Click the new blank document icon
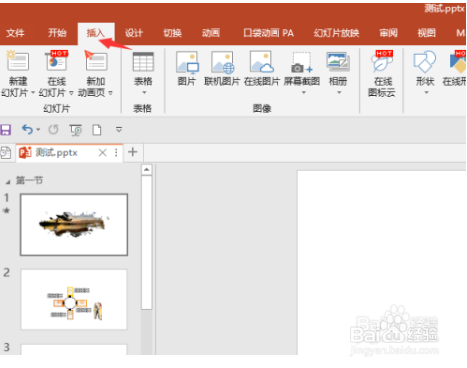467x368 pixels. point(97,130)
